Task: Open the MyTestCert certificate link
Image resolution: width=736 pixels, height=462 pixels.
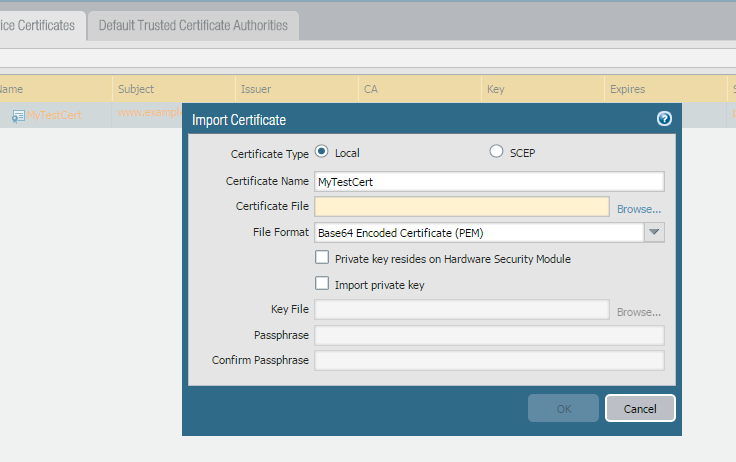Action: coord(54,115)
